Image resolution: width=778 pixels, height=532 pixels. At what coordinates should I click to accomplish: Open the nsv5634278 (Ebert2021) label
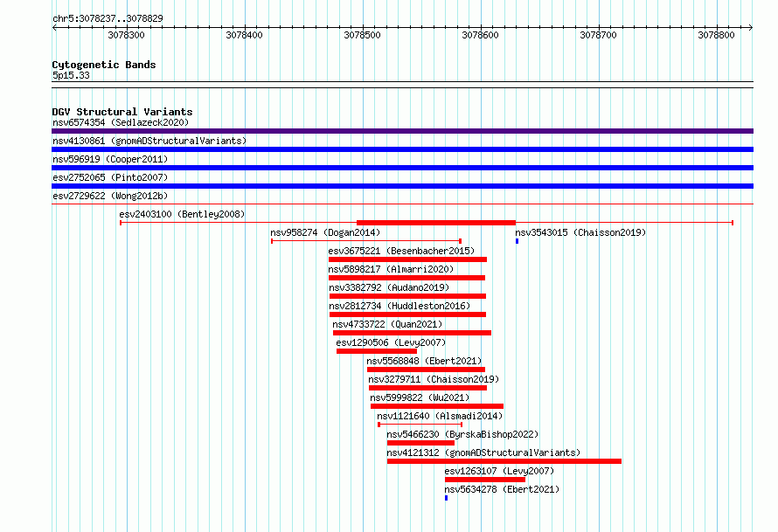coord(502,489)
